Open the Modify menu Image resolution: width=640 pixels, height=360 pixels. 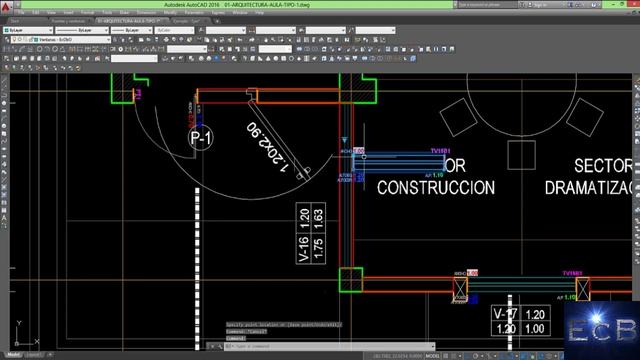tap(170, 13)
